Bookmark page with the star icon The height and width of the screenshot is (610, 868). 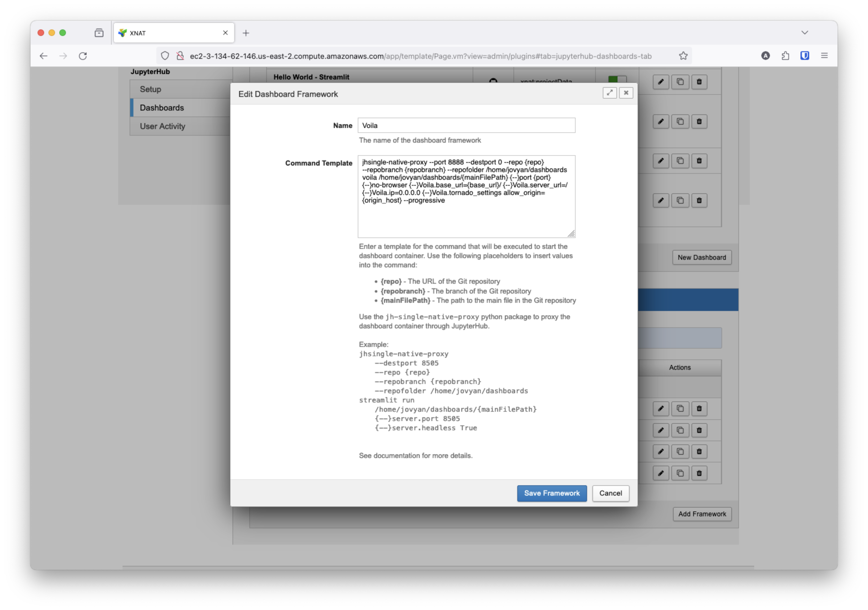click(x=683, y=56)
